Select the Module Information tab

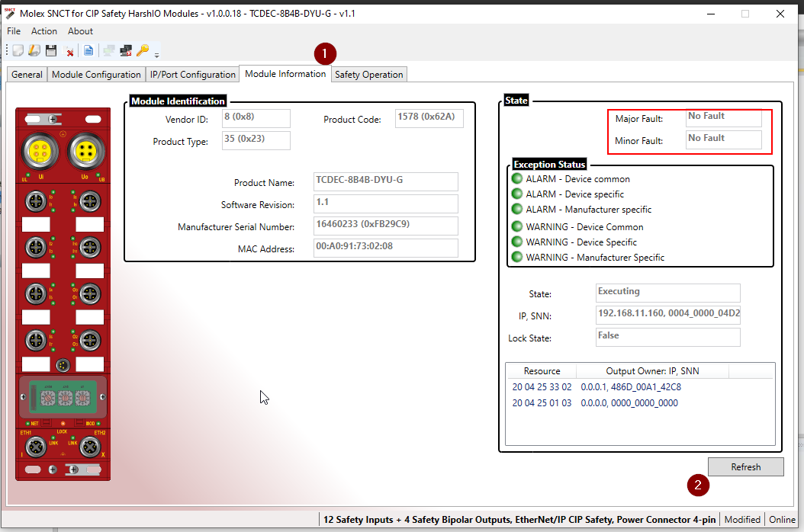click(x=285, y=74)
